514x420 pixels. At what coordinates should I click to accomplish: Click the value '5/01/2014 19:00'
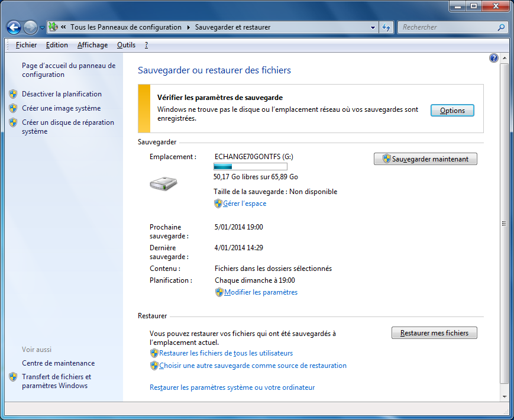238,227
